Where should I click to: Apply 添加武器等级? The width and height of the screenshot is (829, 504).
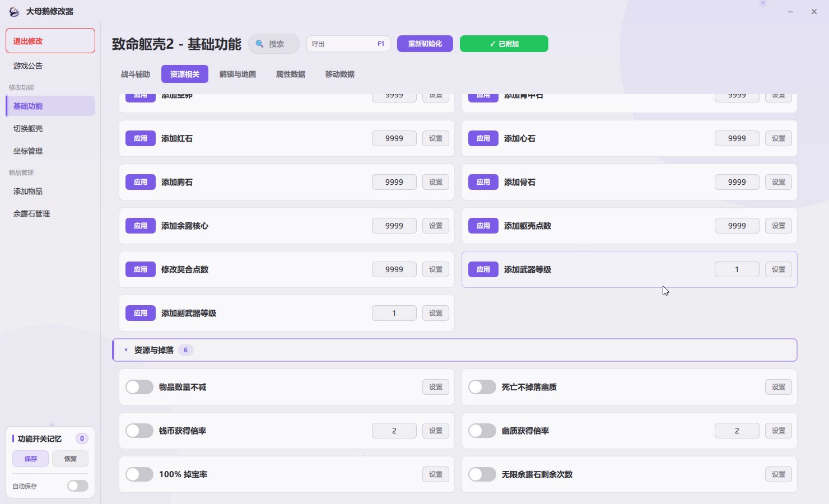click(x=483, y=269)
